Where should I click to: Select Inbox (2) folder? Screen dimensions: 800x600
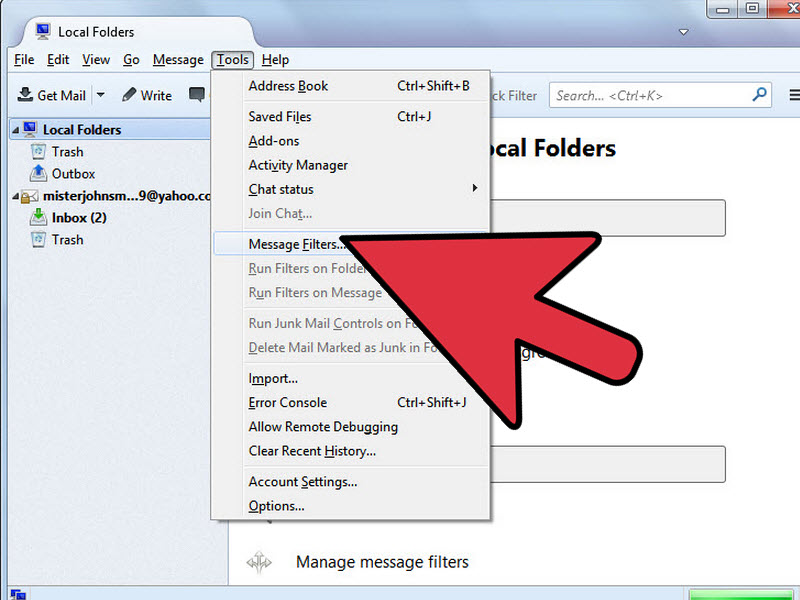coord(79,218)
